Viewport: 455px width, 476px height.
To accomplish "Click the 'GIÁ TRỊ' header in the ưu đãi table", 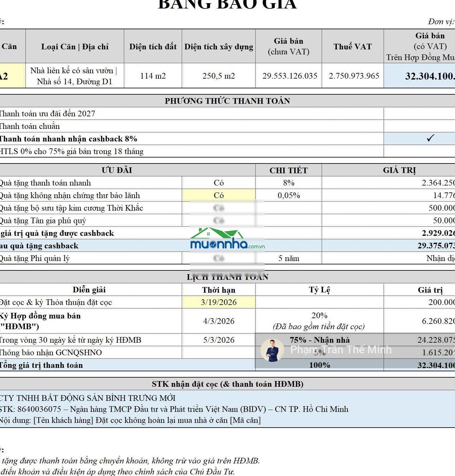I will point(399,170).
